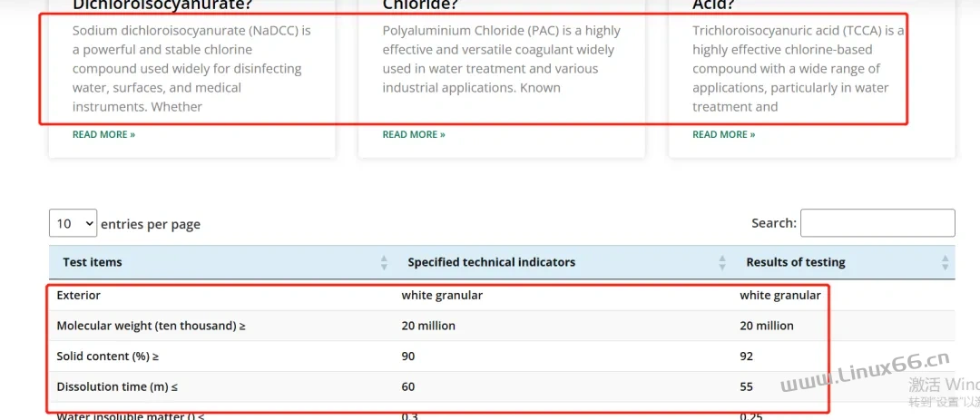Select the Exterior row label

coord(79,295)
